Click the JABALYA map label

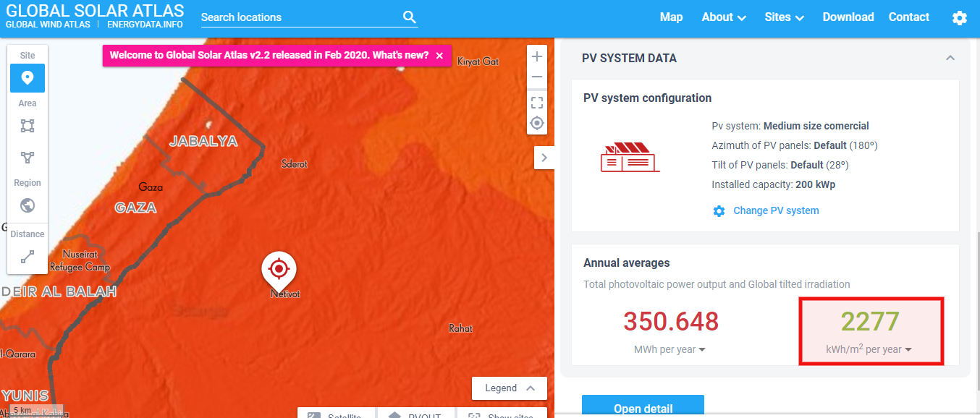pos(203,142)
